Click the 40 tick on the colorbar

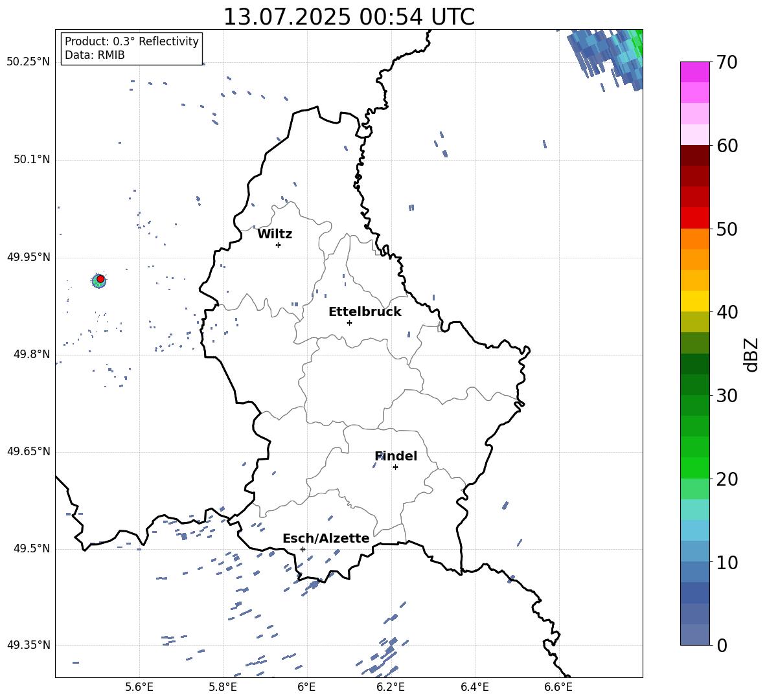pos(727,312)
